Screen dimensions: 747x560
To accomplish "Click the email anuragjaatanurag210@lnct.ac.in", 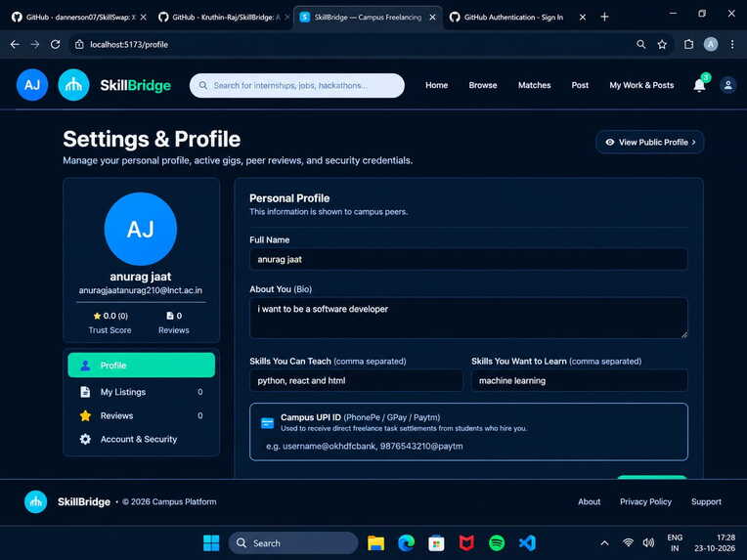I will 141,290.
